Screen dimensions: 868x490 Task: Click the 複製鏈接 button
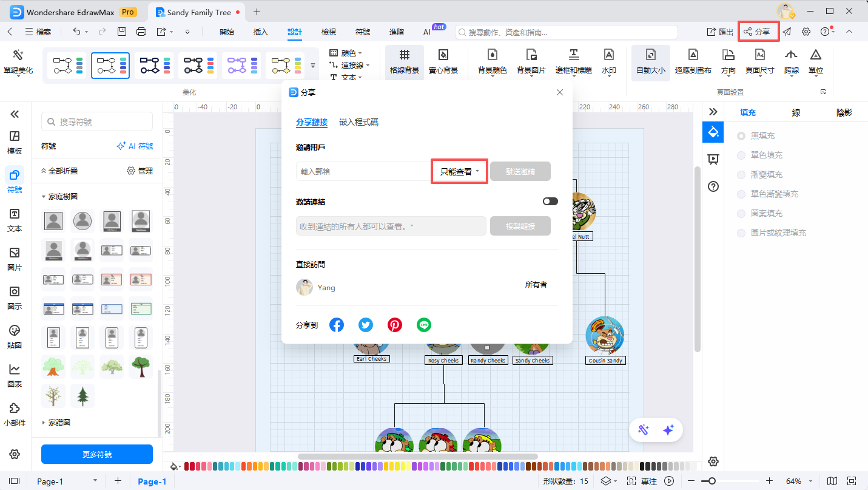520,225
